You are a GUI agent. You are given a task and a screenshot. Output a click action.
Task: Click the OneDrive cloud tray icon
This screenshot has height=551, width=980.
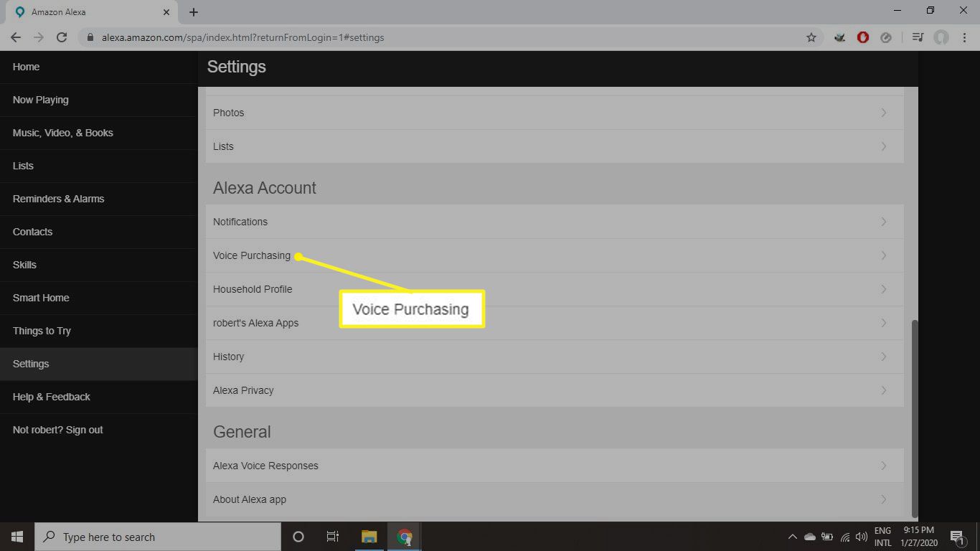coord(810,537)
